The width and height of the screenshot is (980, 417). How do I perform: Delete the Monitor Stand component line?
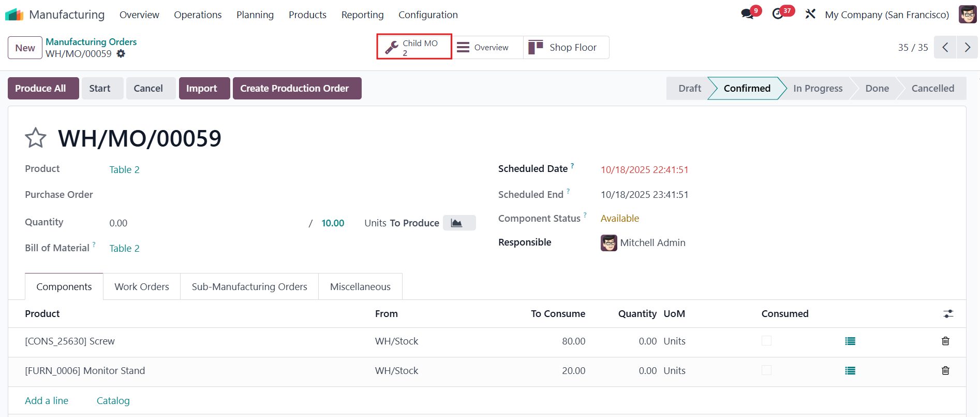pyautogui.click(x=945, y=371)
